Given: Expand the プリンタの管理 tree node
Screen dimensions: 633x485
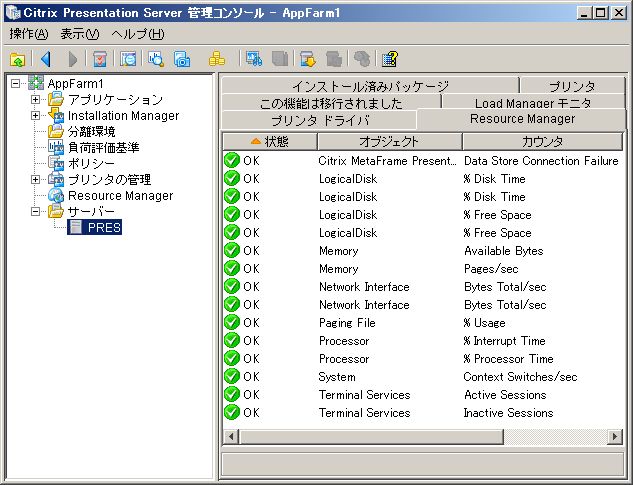Looking at the screenshot, I should pyautogui.click(x=36, y=179).
